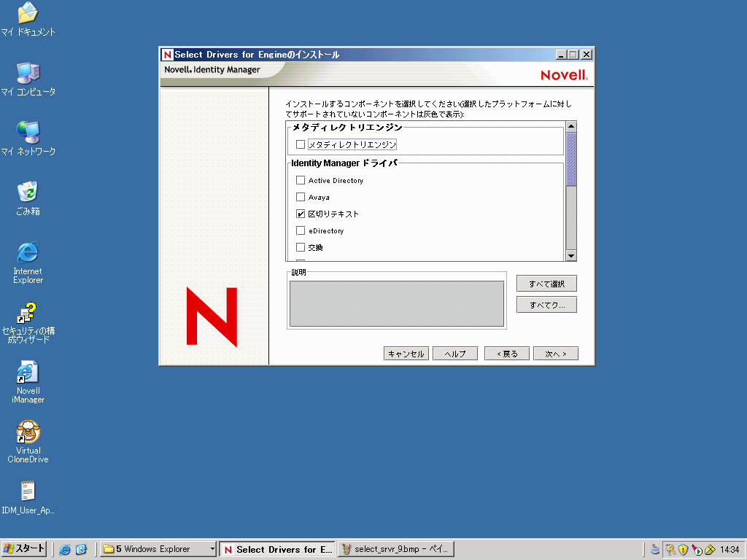Cancel the installer with キャンセル
747x560 pixels.
coord(406,353)
